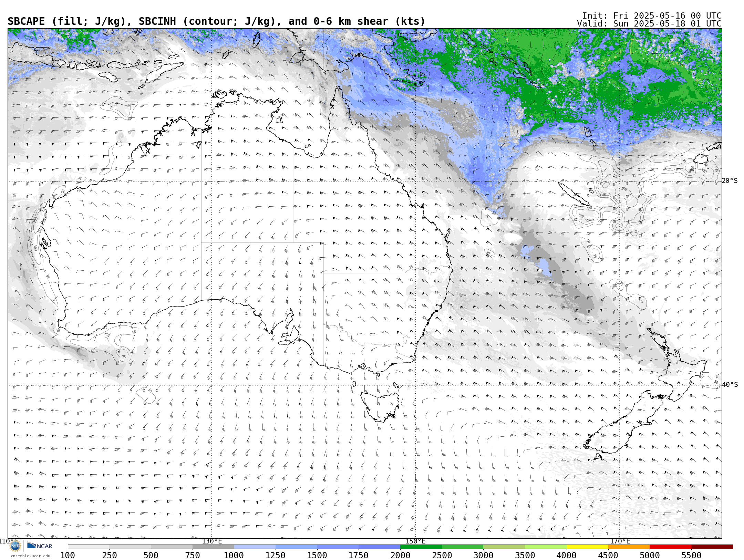Pick the dark gray colorbar segment between 750 and 1000

213,547
